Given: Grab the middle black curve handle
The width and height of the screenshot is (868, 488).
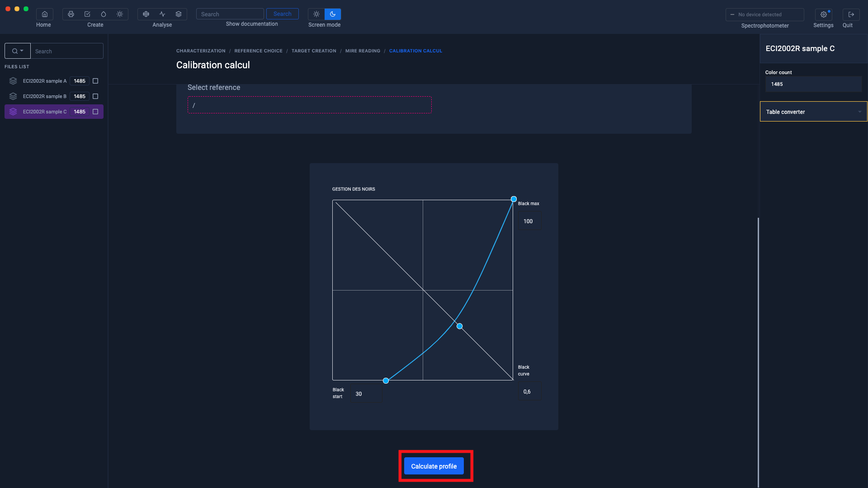Looking at the screenshot, I should pos(459,326).
